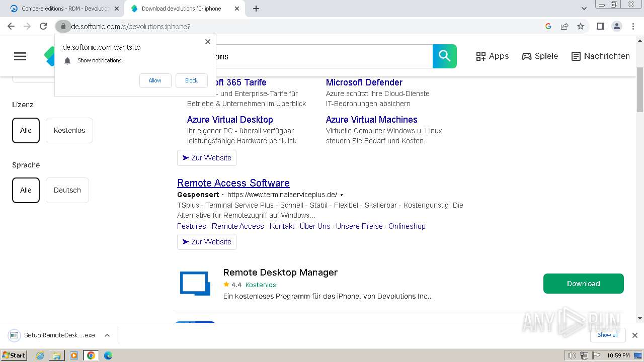Open the Über Uns sitelink
Image resolution: width=644 pixels, height=362 pixels.
(315, 226)
